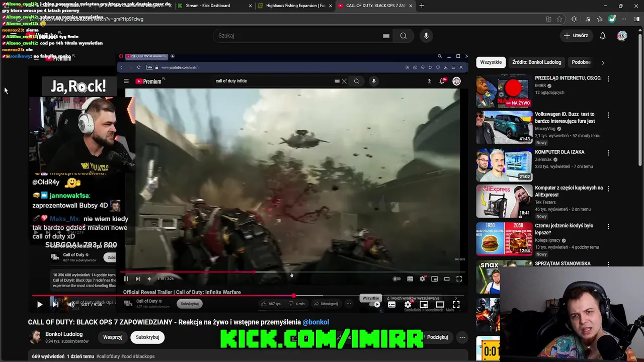This screenshot has width=644, height=362.
Task: Open Bonkol Ludolog channel name
Action: pos(64,334)
